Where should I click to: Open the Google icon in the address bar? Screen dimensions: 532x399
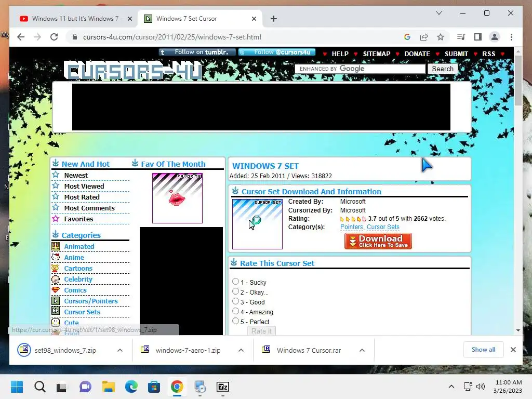pyautogui.click(x=407, y=37)
